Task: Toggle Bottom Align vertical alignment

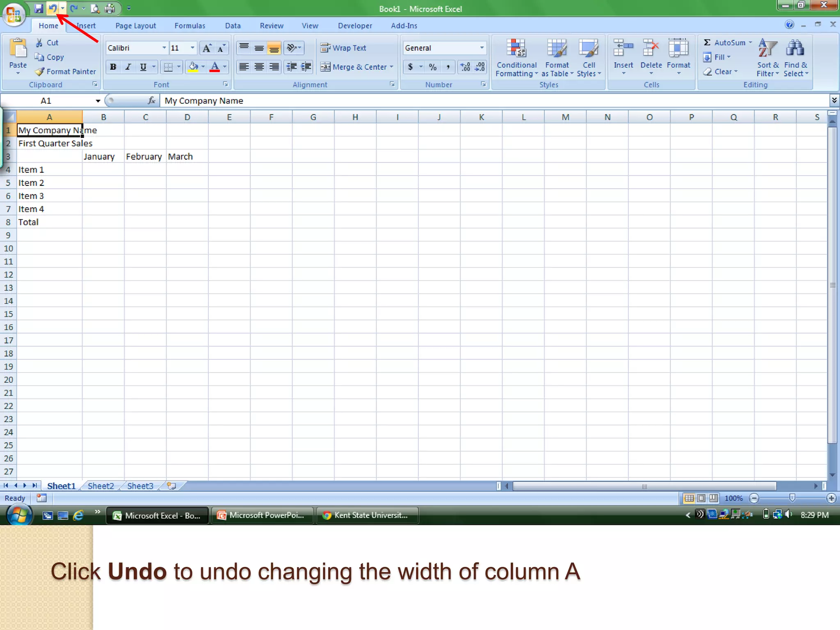Action: click(x=274, y=48)
